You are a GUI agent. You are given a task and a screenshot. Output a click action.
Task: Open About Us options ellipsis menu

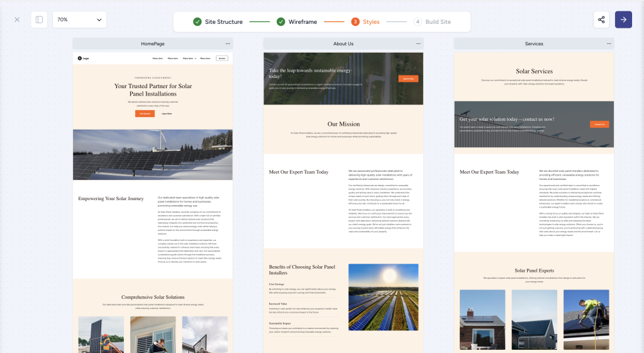pos(418,43)
